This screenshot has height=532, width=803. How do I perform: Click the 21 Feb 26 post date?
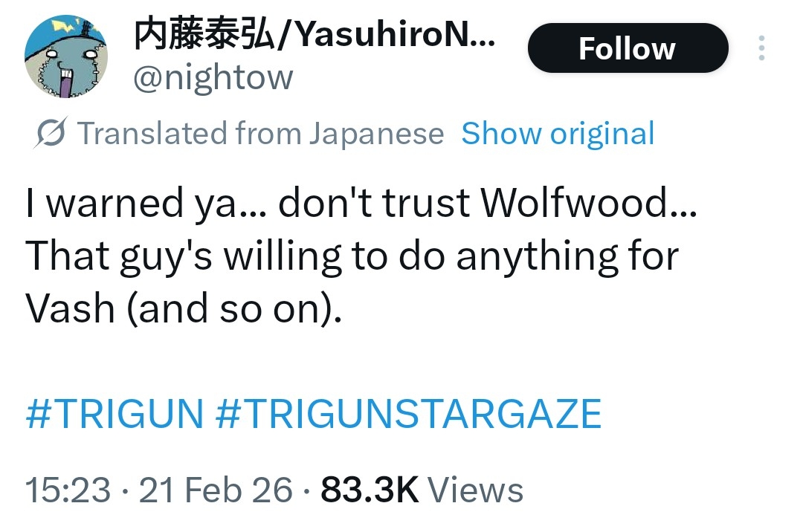pyautogui.click(x=216, y=490)
